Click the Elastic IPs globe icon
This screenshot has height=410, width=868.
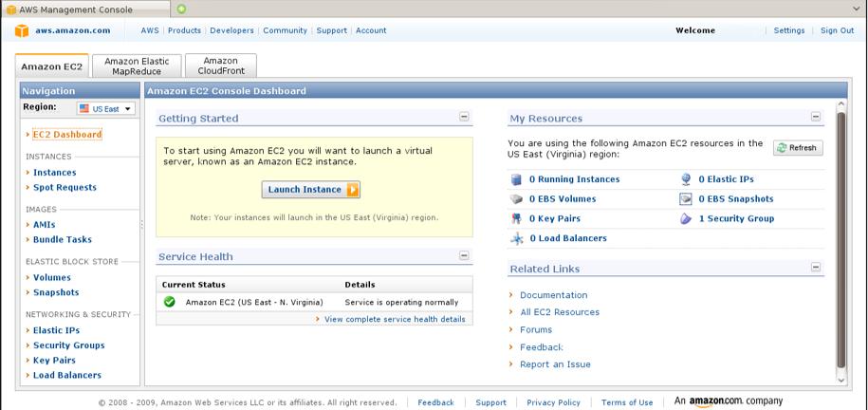point(686,179)
